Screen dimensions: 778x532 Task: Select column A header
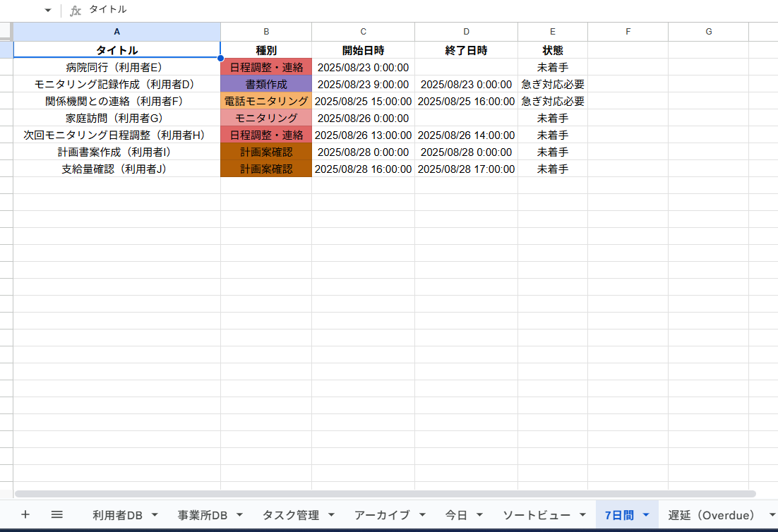116,32
